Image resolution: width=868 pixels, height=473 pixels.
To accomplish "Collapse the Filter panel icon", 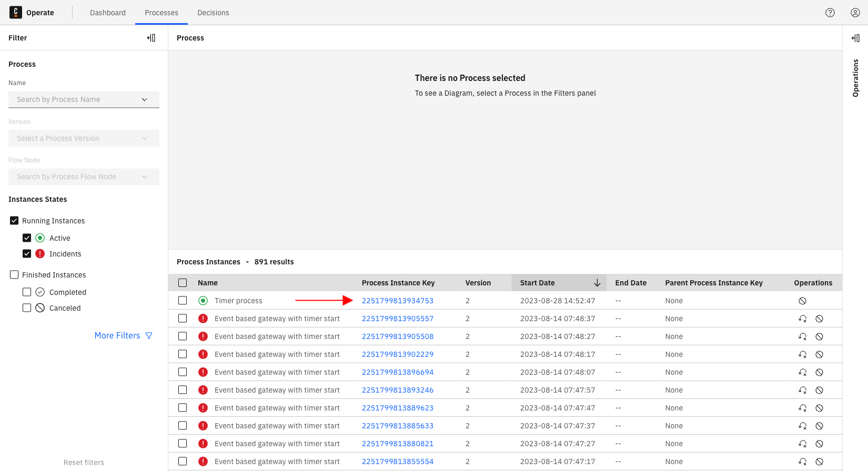I will pyautogui.click(x=151, y=38).
